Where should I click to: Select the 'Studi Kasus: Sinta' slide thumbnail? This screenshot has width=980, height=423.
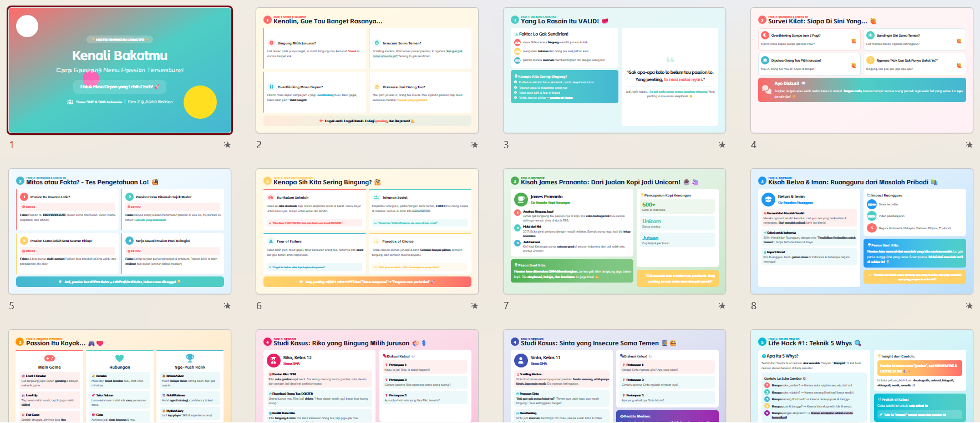pyautogui.click(x=615, y=377)
